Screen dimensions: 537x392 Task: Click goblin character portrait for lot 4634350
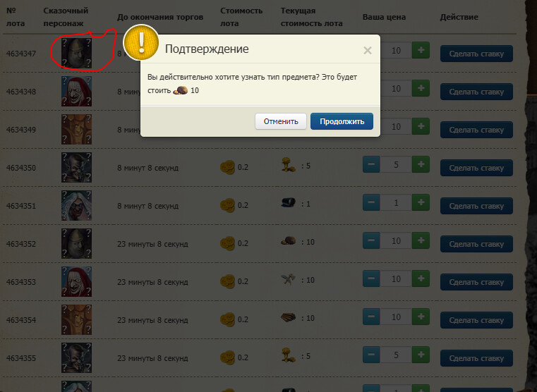point(76,167)
